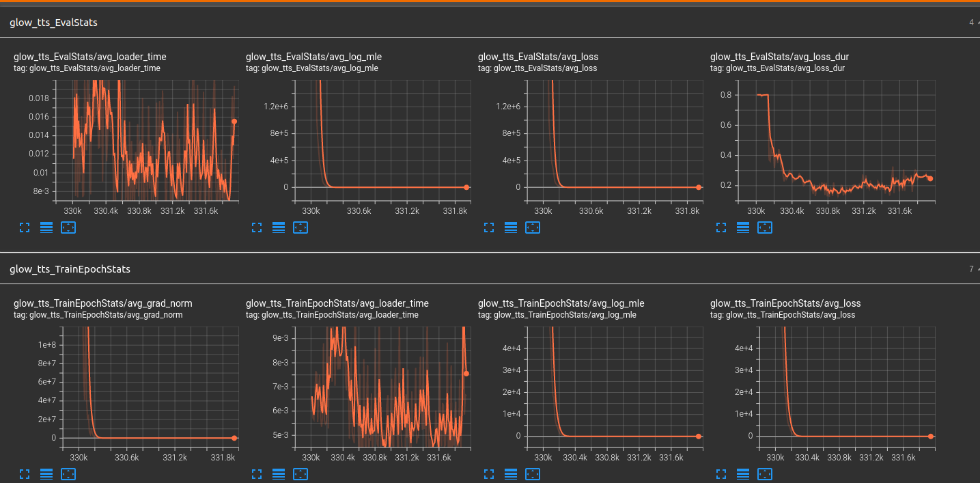Expand the train avg_log_mle chart to fullscreen
The width and height of the screenshot is (980, 483).
coord(489,473)
